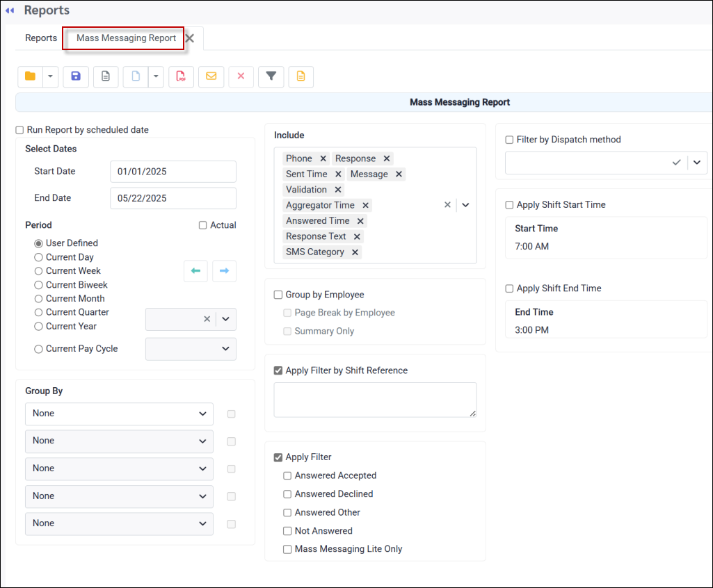
Task: Click the orange notes document icon
Action: pyautogui.click(x=301, y=76)
